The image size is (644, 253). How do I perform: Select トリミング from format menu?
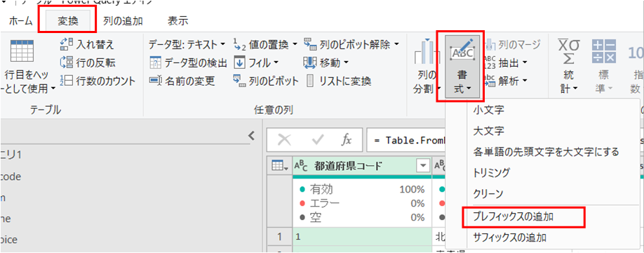492,173
